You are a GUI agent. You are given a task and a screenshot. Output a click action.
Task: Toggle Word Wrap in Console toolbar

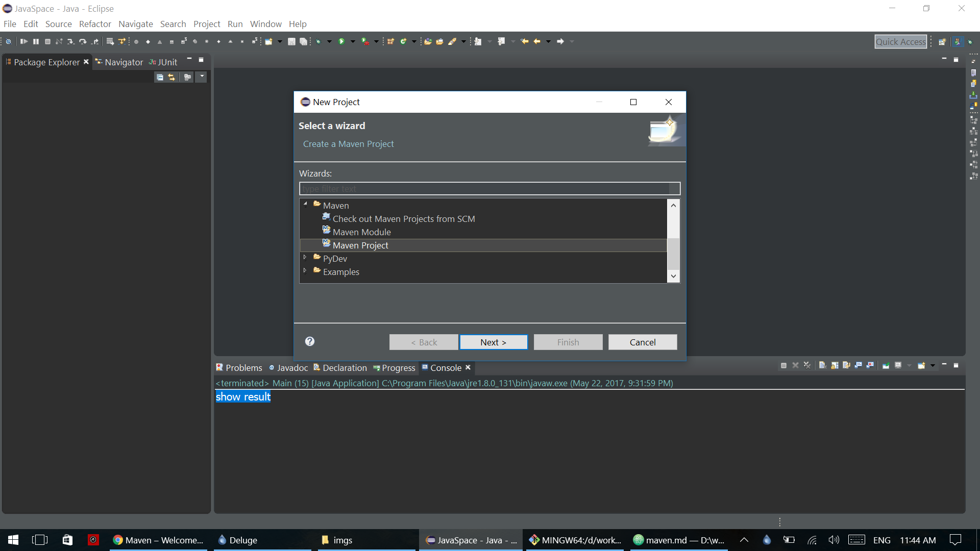coord(846,365)
